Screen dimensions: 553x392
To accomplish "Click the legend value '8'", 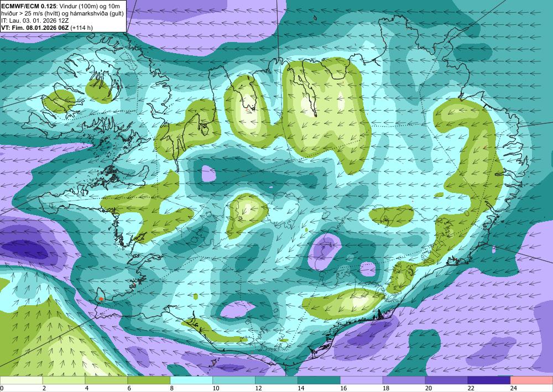I will (172, 388).
